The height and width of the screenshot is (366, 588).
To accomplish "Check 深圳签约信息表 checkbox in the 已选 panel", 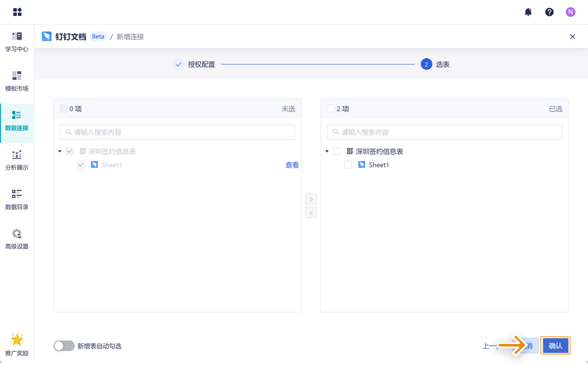I will pyautogui.click(x=336, y=151).
